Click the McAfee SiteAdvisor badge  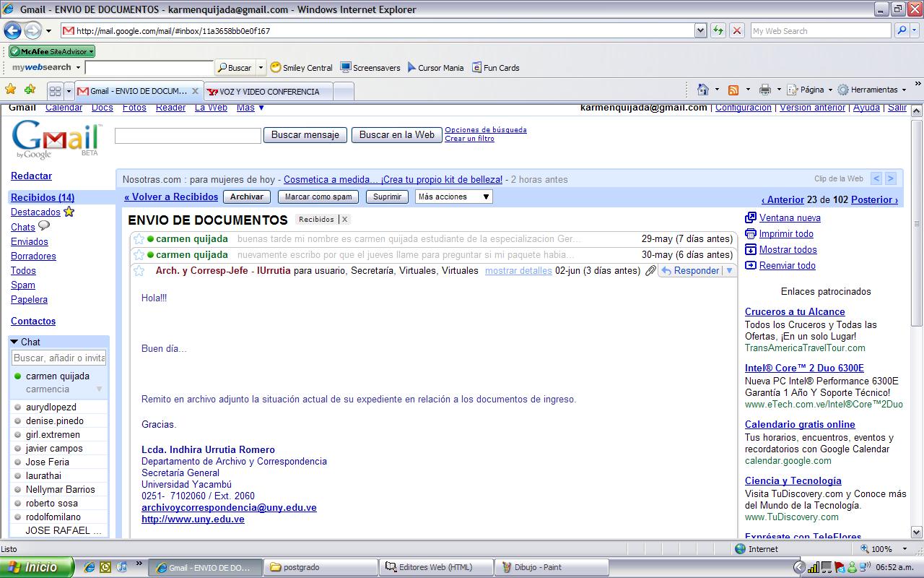(52, 51)
